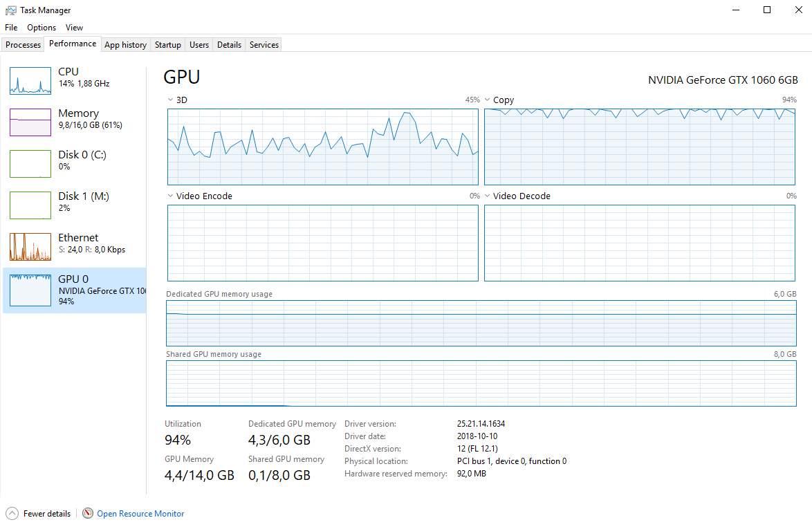Image resolution: width=812 pixels, height=529 pixels.
Task: Open the Options menu
Action: coord(41,28)
